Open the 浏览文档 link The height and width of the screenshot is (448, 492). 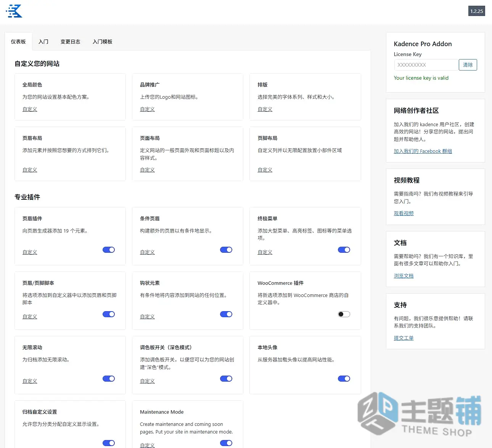[404, 276]
